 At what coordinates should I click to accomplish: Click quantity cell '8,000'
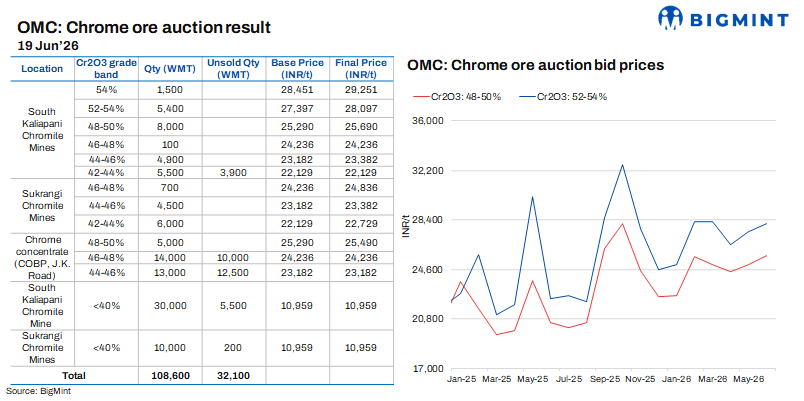pyautogui.click(x=170, y=127)
